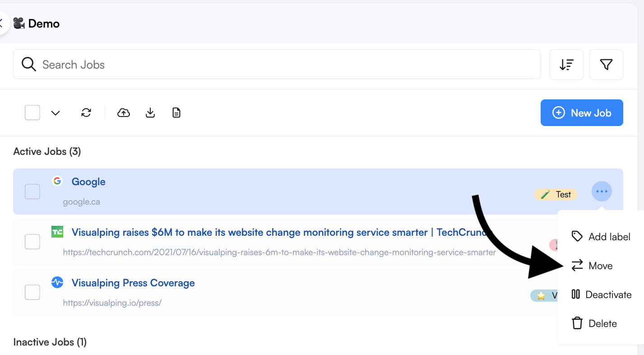Click the download arrow icon

[x=150, y=112]
